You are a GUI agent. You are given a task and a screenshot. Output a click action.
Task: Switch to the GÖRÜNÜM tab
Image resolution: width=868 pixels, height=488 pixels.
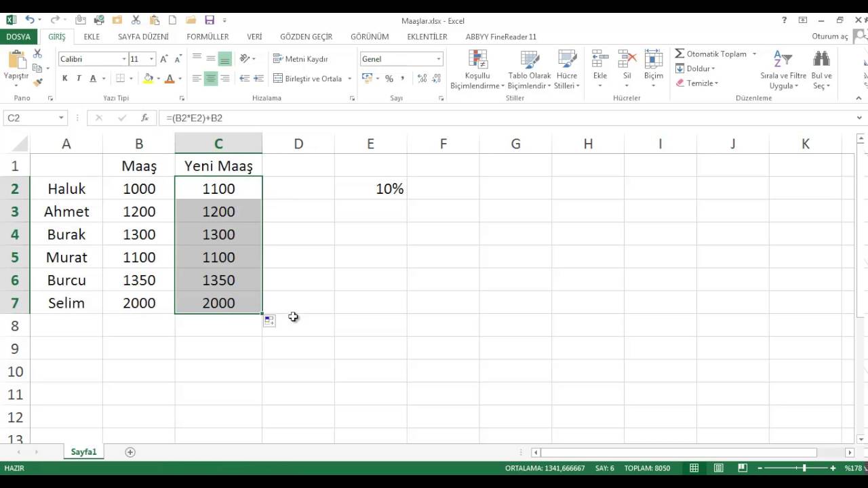click(370, 37)
